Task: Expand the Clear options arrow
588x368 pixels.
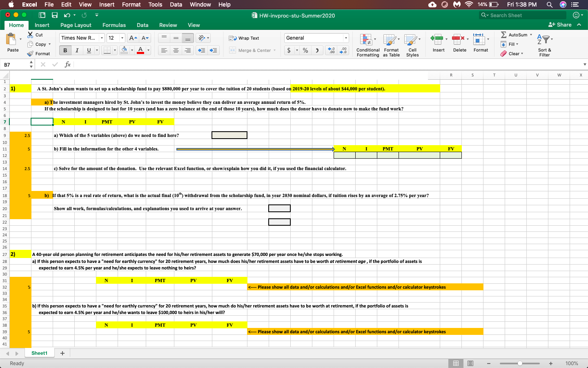Action: tap(522, 54)
